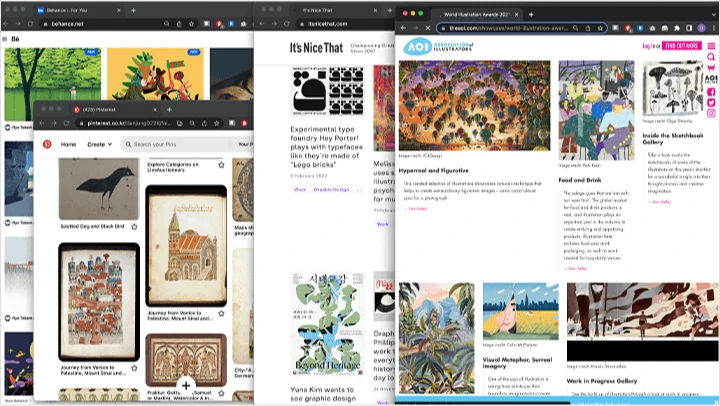Click the AOI Log in link
Image resolution: width=720 pixels, height=406 pixels.
point(648,46)
